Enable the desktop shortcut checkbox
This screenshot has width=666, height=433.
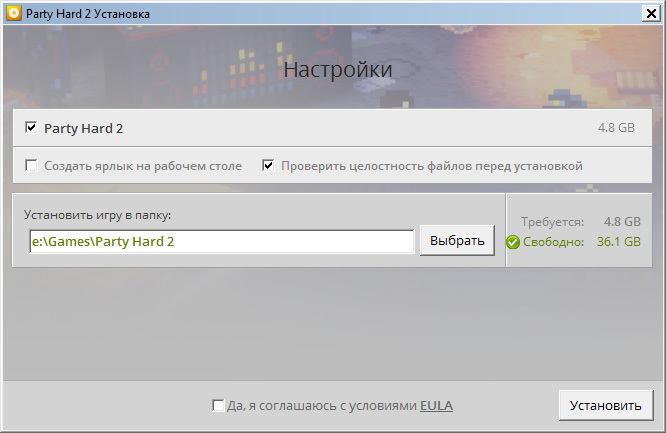coord(31,166)
